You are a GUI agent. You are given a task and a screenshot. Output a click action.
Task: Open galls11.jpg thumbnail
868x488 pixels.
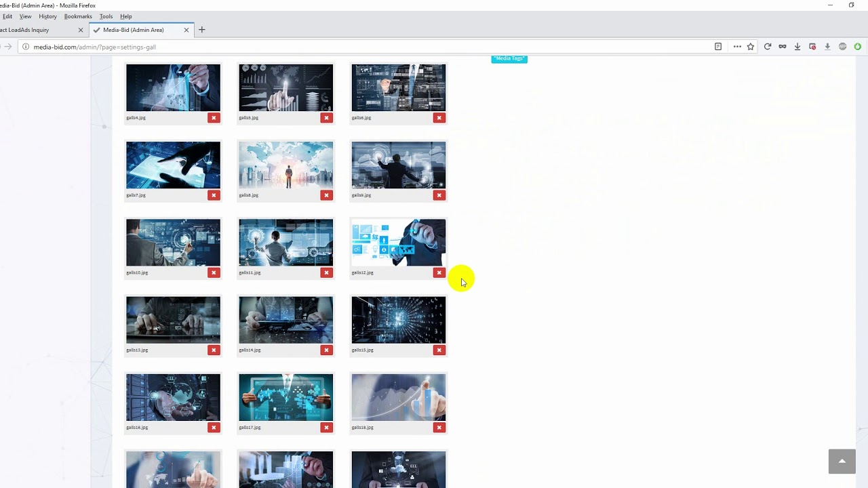285,242
